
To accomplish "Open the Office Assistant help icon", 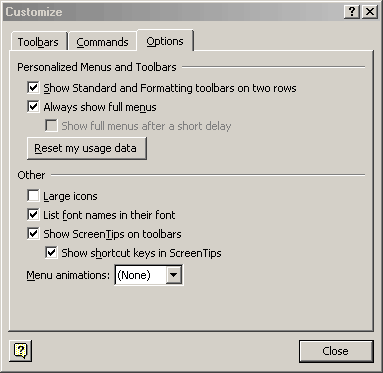I will (x=21, y=350).
